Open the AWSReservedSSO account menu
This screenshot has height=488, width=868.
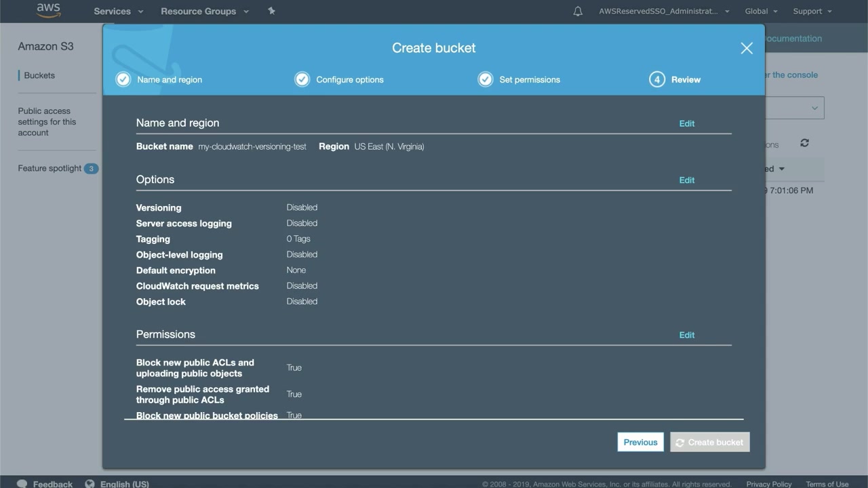pos(665,12)
